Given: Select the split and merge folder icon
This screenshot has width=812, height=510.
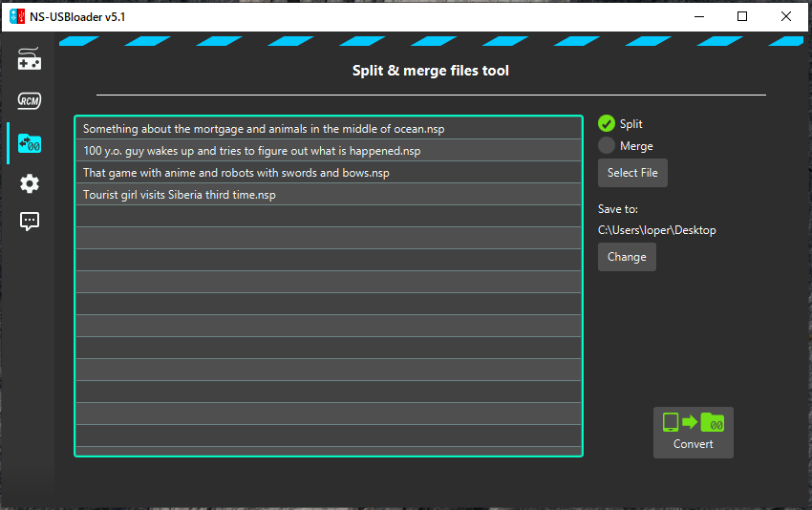Looking at the screenshot, I should point(30,143).
